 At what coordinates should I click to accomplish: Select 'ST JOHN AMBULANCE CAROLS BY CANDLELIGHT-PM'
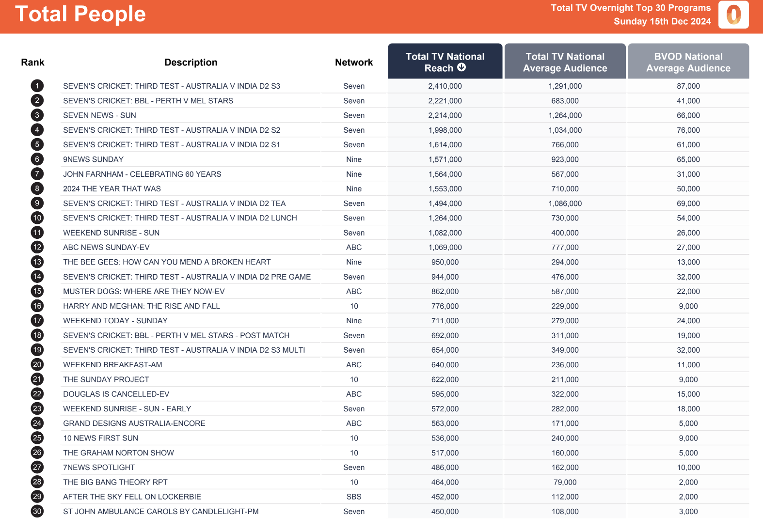pyautogui.click(x=161, y=512)
